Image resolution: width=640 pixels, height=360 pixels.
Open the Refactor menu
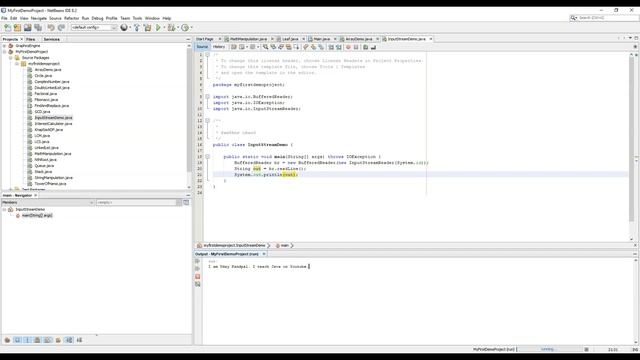71,18
